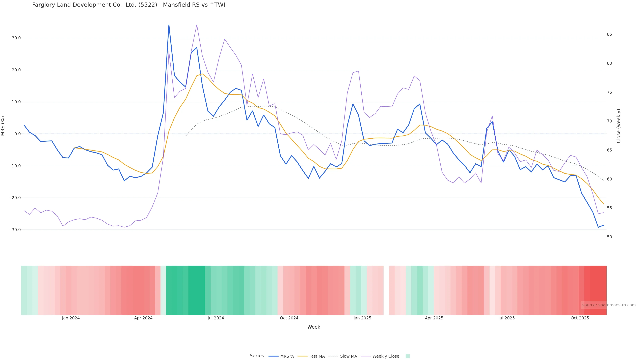Click the blue MRS % line icon in legend
The width and height of the screenshot is (644, 362).
[274, 356]
